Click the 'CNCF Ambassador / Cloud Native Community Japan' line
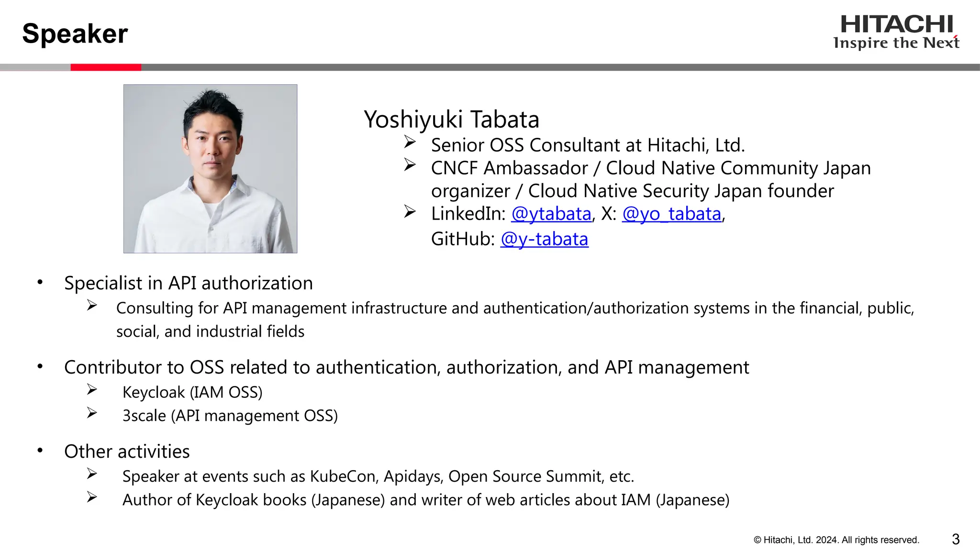Screen dimensions: 980x551 click(x=651, y=168)
